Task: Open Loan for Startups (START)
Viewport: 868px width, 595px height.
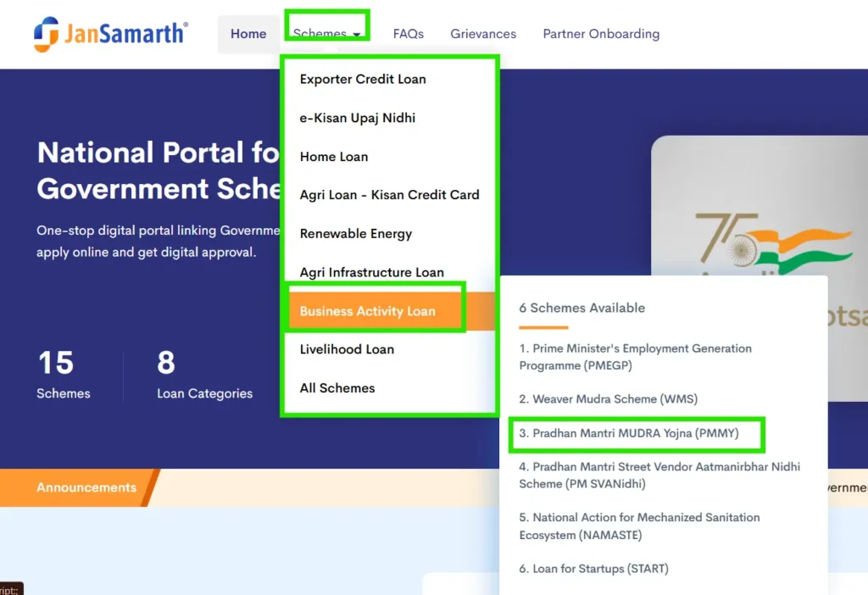Action: pos(593,569)
